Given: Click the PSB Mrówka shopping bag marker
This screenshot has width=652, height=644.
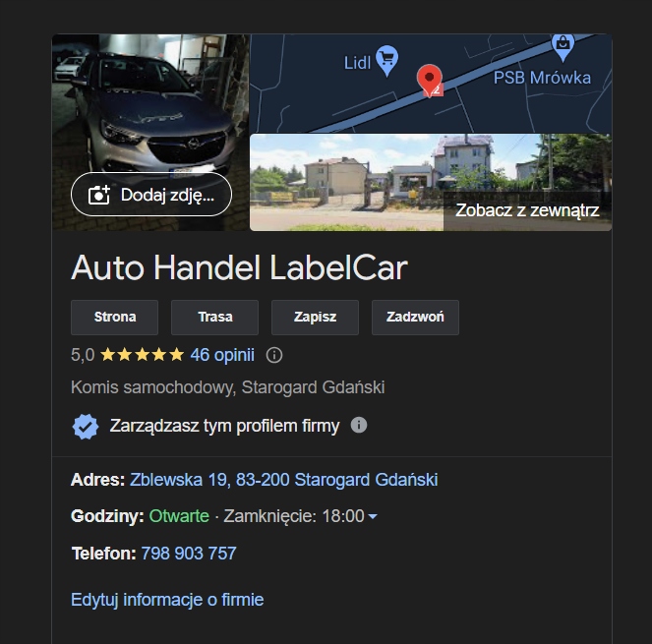Looking at the screenshot, I should tap(563, 46).
